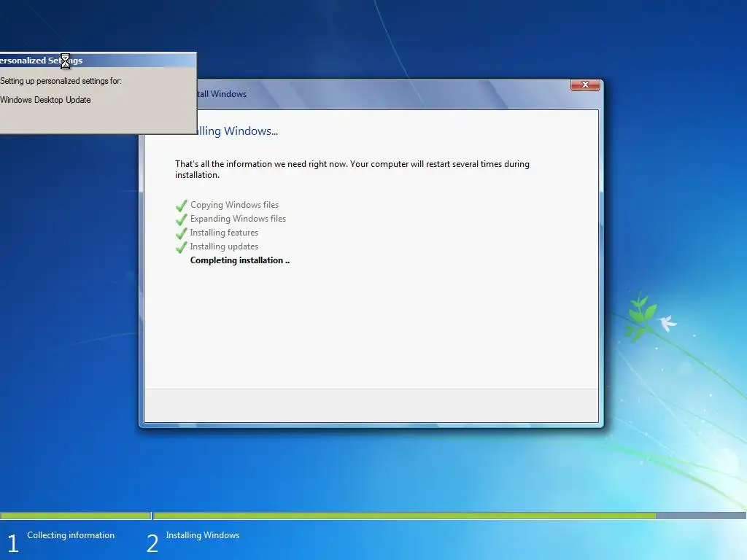This screenshot has width=747, height=560.
Task: Select the 'Copying Windows files' text
Action: click(234, 205)
